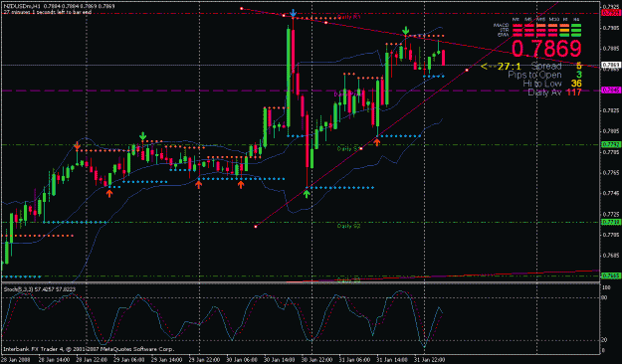Click the stochastic level 20 scale label
The image size is (622, 364).
click(x=604, y=340)
